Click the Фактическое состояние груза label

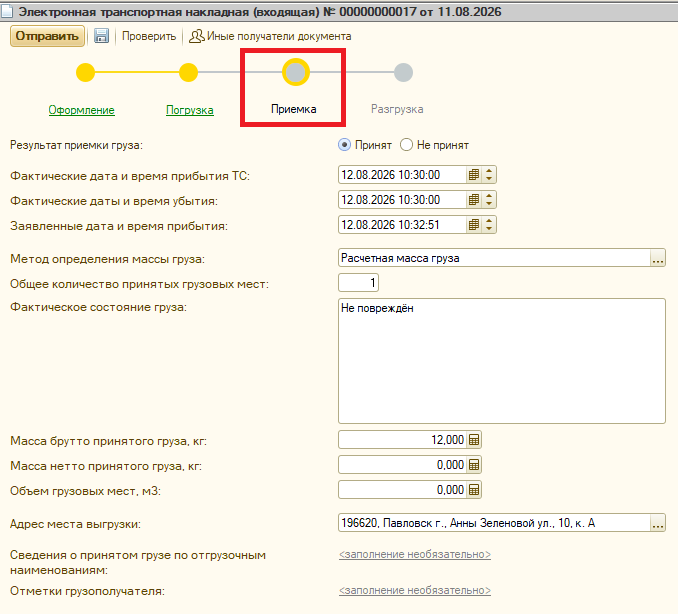pyautogui.click(x=99, y=307)
